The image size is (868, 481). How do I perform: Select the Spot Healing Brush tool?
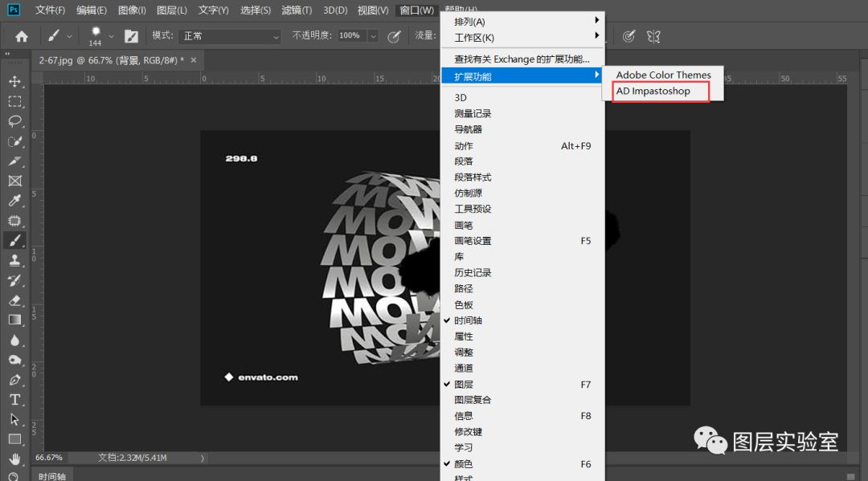point(15,221)
